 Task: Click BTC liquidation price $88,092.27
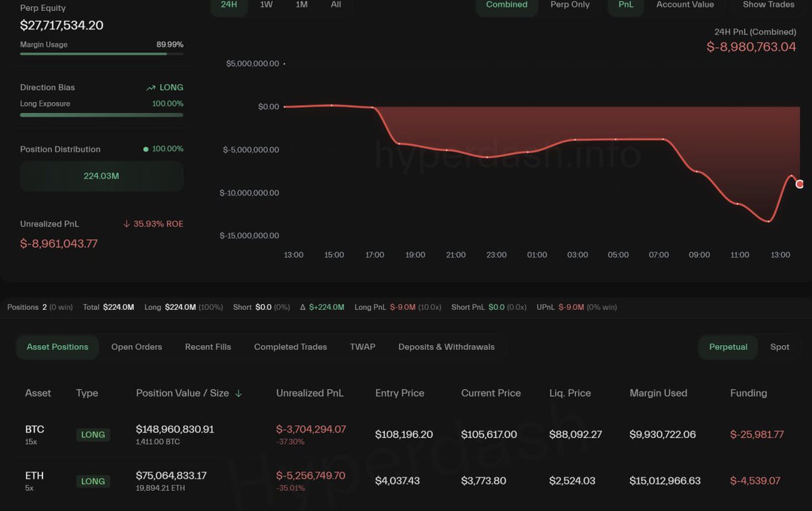(575, 435)
